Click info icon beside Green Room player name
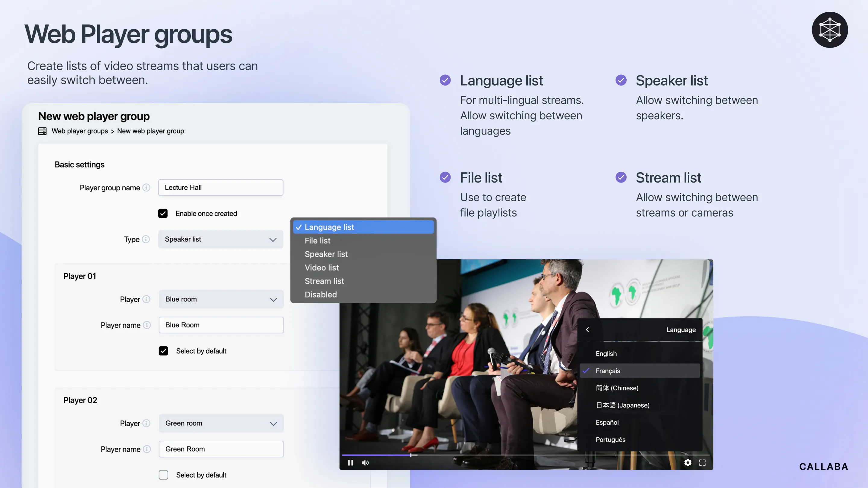The image size is (868, 488). pyautogui.click(x=146, y=449)
